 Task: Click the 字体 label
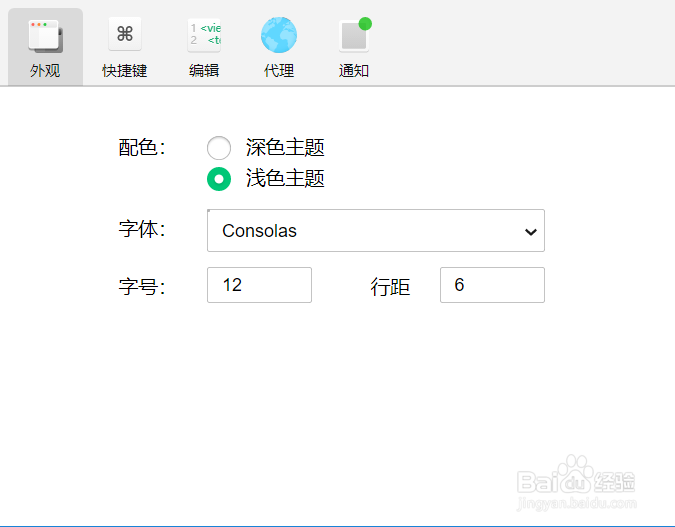(142, 229)
